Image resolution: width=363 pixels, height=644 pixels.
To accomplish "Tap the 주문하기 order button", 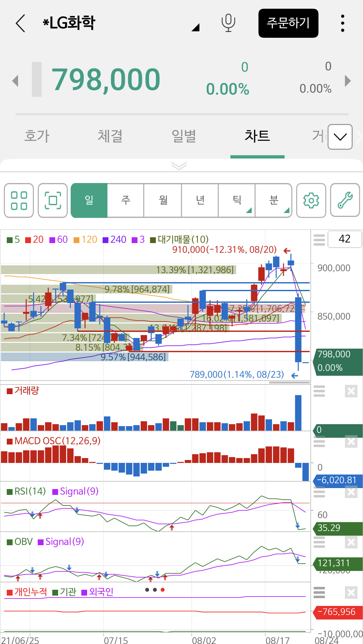I will pos(288,23).
